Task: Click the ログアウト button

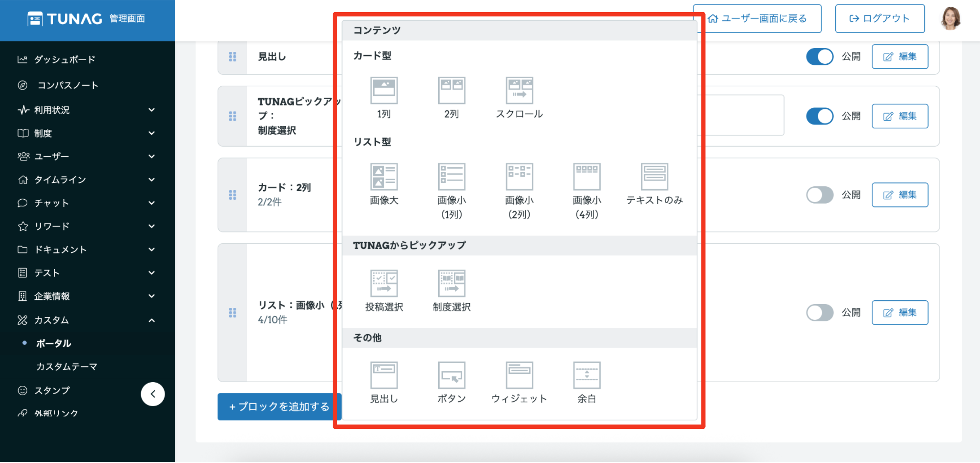Action: coord(879,19)
